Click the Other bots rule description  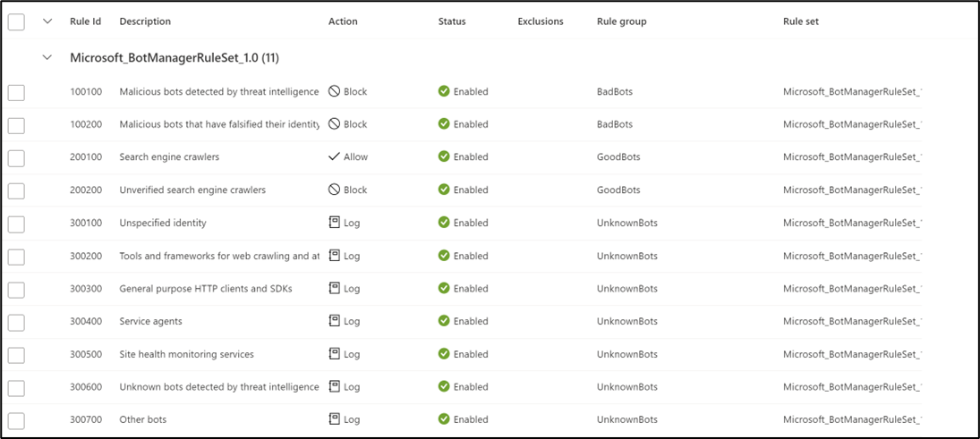(x=143, y=419)
